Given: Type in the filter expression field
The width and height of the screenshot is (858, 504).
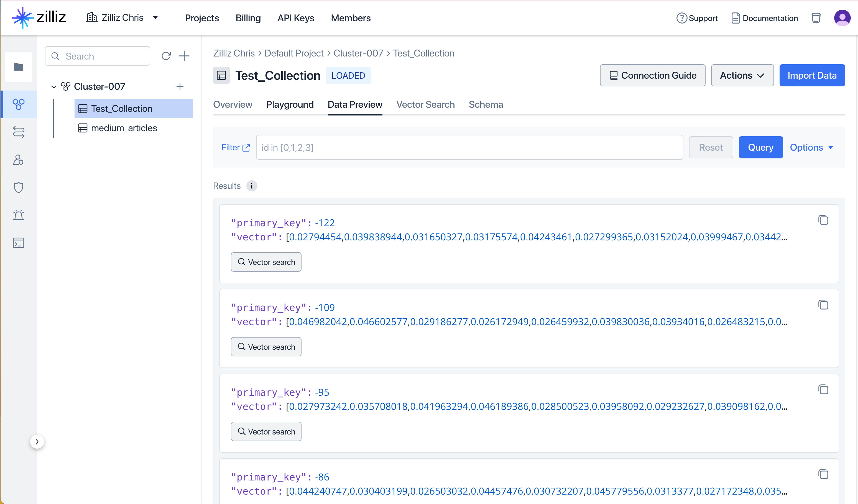Looking at the screenshot, I should tap(469, 147).
